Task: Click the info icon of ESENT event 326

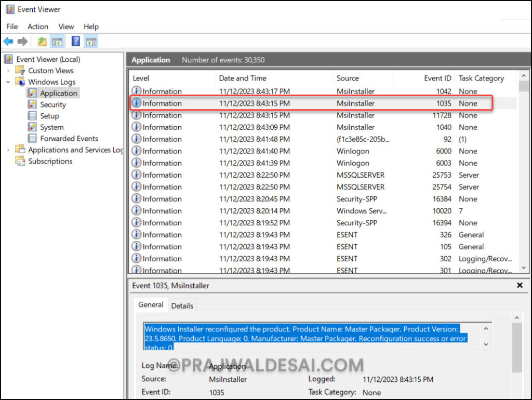Action: click(x=137, y=234)
